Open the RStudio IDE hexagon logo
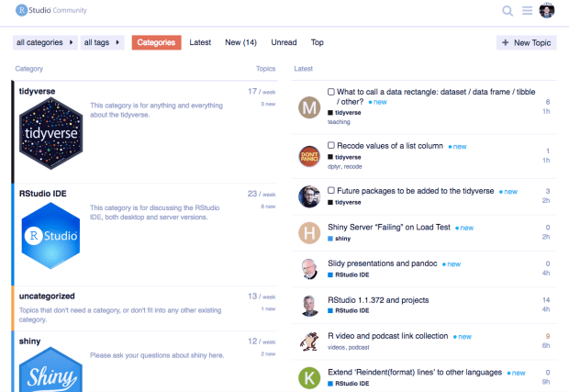The height and width of the screenshot is (392, 569). [x=51, y=236]
